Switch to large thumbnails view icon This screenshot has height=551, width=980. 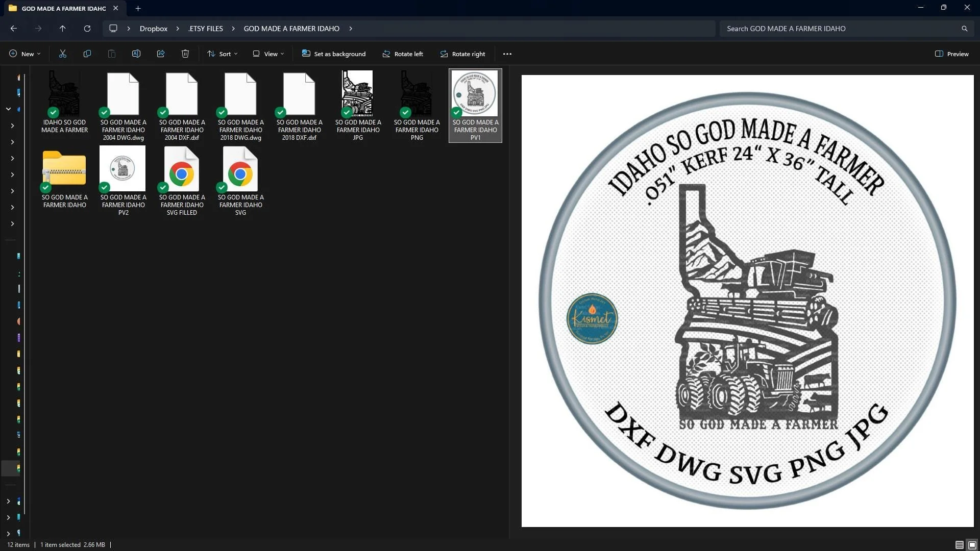coord(972,545)
